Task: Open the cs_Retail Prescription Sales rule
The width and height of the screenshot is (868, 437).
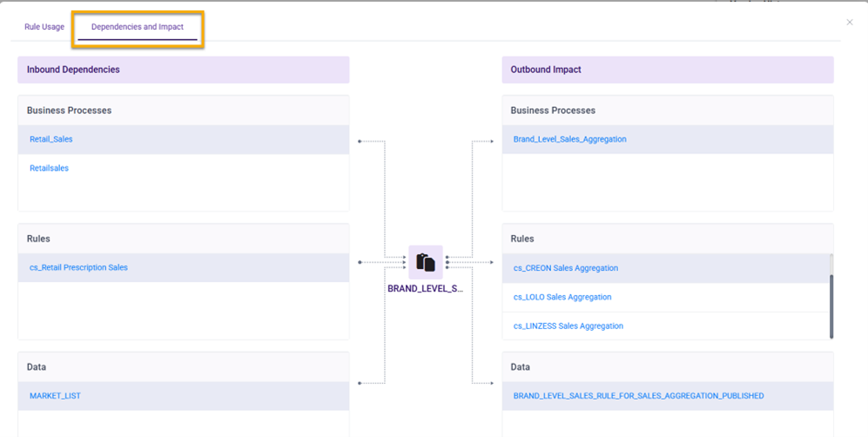Action: pyautogui.click(x=78, y=267)
